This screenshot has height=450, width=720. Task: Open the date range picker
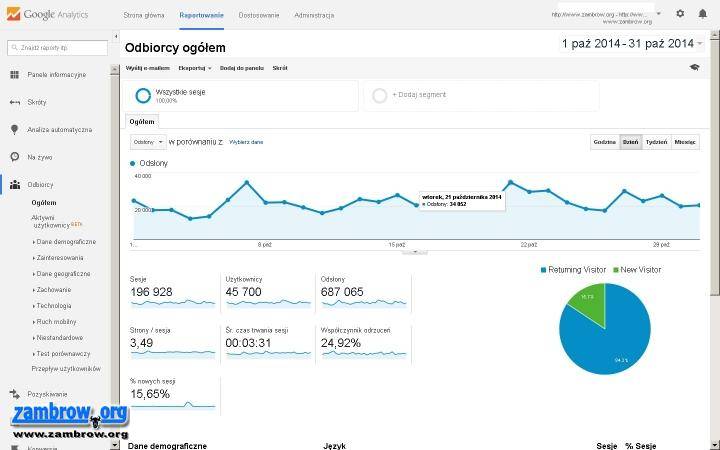(632, 44)
